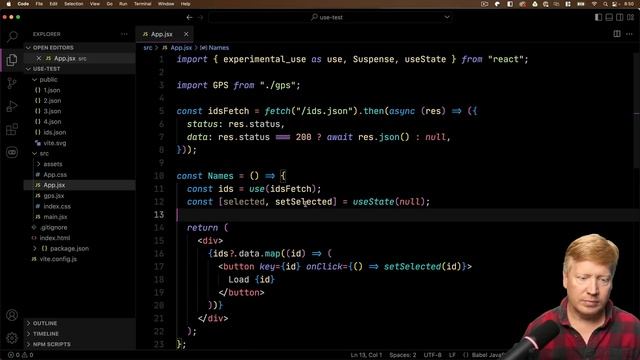Click the macOS Spotlight search icon
Image resolution: width=640 pixels, height=360 pixels.
click(605, 4)
